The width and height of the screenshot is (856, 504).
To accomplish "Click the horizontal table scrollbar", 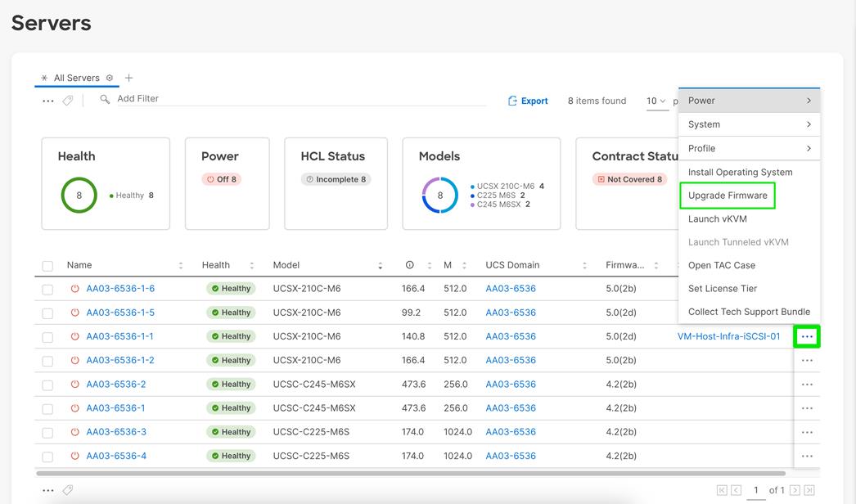I will point(411,474).
